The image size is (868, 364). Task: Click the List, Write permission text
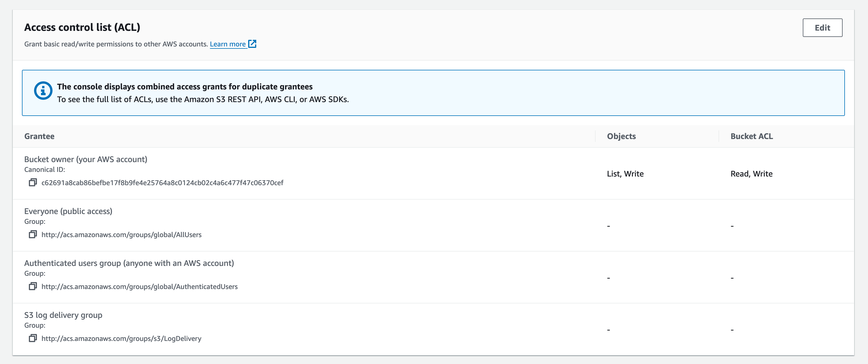pyautogui.click(x=625, y=174)
